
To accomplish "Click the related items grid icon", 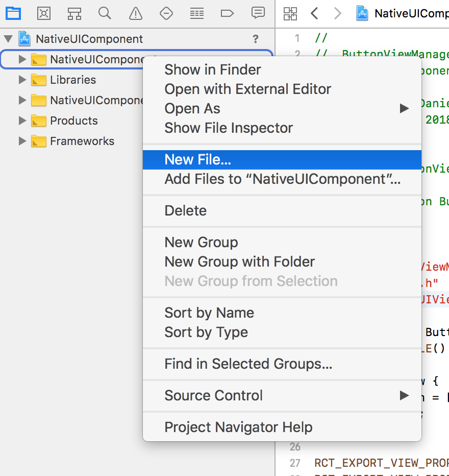I will point(290,13).
